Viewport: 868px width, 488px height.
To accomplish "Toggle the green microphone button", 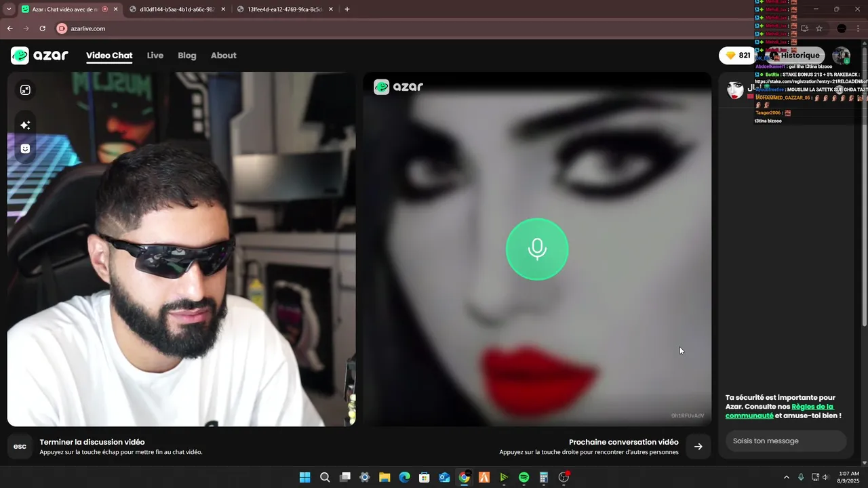I will [537, 249].
